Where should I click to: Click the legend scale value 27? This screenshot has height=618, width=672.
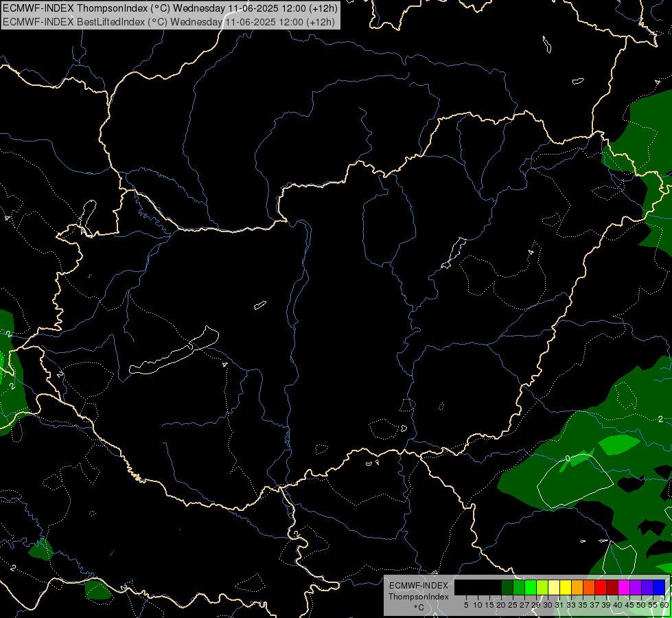pyautogui.click(x=524, y=605)
